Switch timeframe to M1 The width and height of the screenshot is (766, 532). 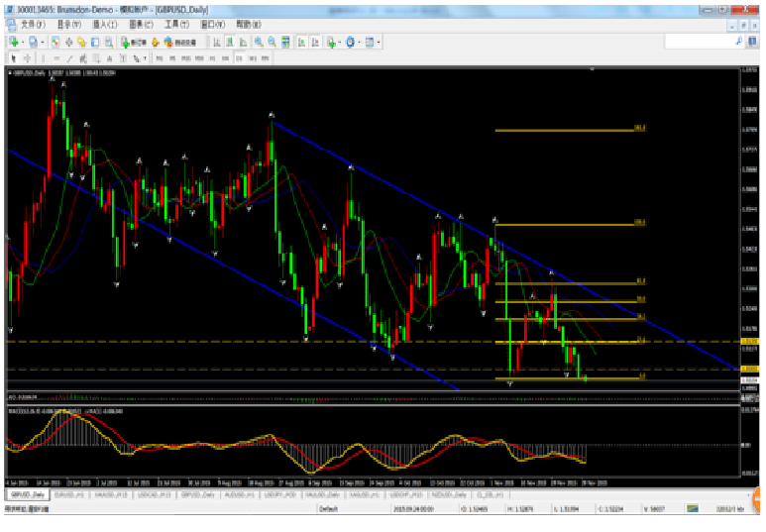click(x=160, y=58)
